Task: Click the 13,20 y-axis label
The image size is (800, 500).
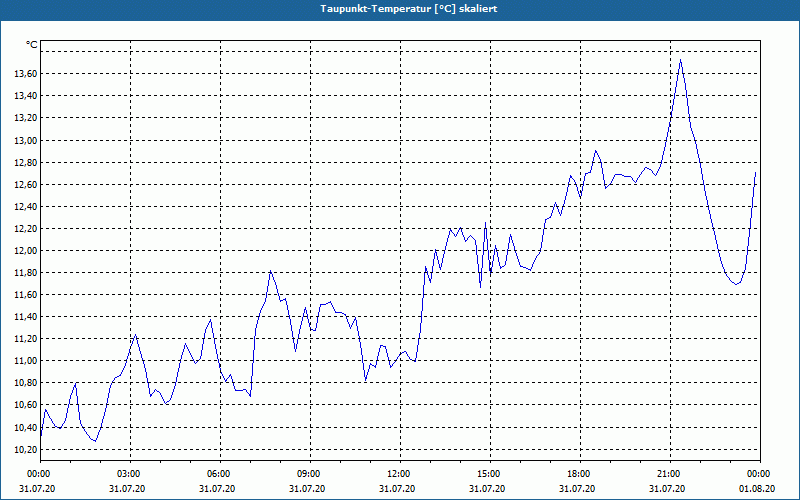Action: click(27, 118)
